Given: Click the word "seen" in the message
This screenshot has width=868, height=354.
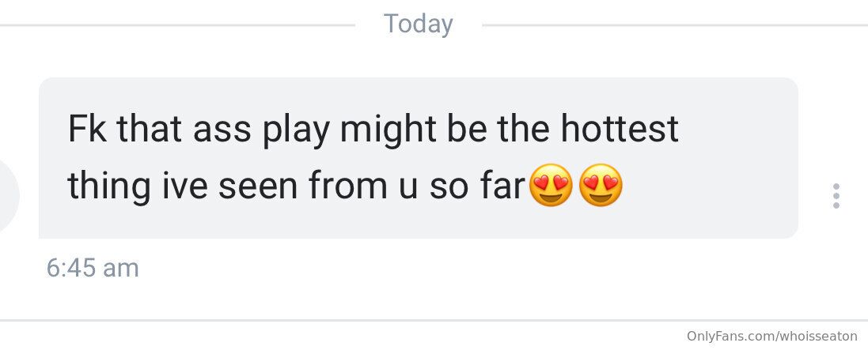Looking at the screenshot, I should [259, 187].
